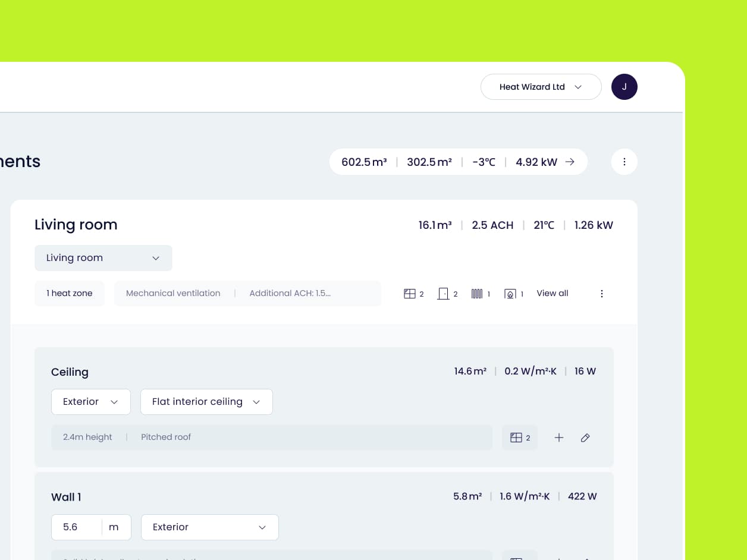The width and height of the screenshot is (747, 560).
Task: Click the 602.5 m³ total volume value
Action: tap(364, 162)
